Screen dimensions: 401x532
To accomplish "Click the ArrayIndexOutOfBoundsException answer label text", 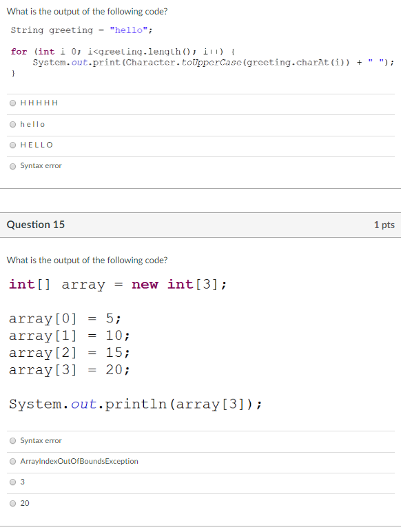I will point(79,462).
